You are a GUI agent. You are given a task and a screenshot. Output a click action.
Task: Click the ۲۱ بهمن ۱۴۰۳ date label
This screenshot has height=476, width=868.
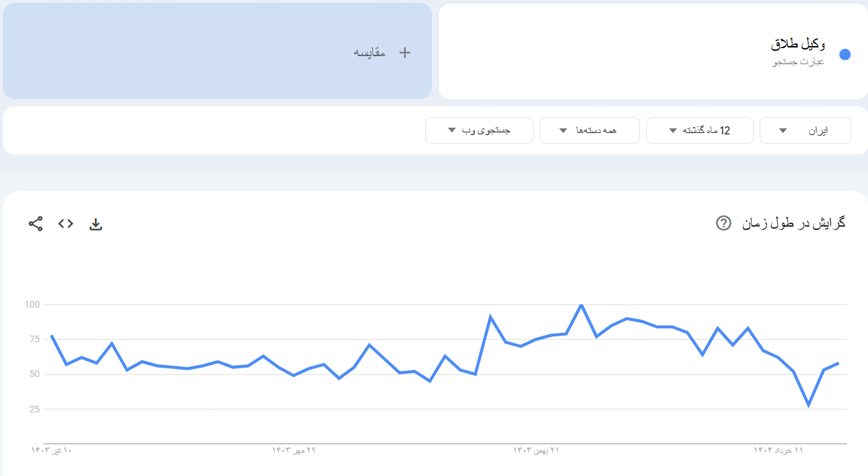(x=536, y=451)
